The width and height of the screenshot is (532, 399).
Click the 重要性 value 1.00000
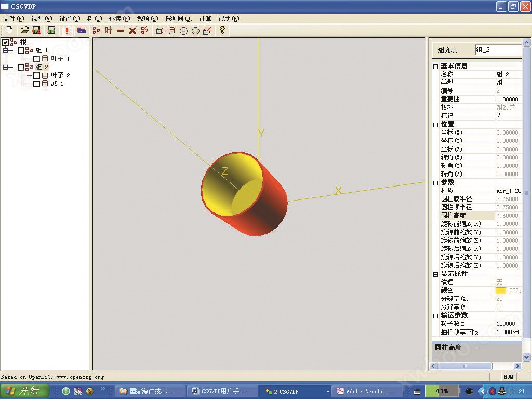click(x=507, y=99)
